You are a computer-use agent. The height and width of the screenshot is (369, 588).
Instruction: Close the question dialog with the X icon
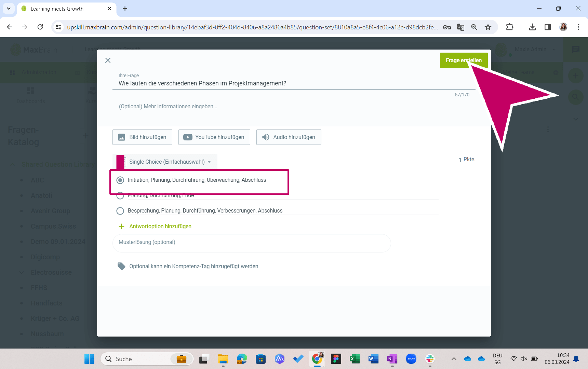108,60
